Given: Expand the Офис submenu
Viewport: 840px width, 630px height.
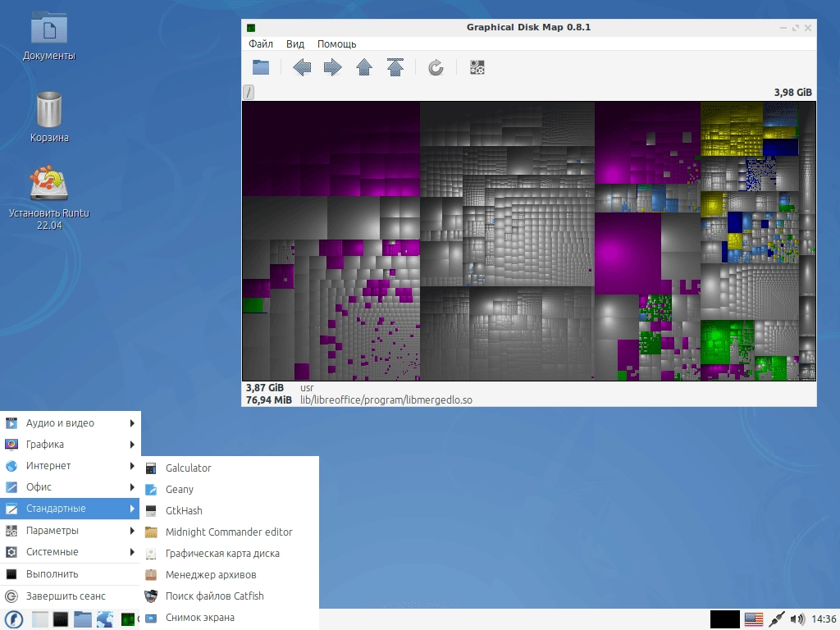Looking at the screenshot, I should 70,487.
